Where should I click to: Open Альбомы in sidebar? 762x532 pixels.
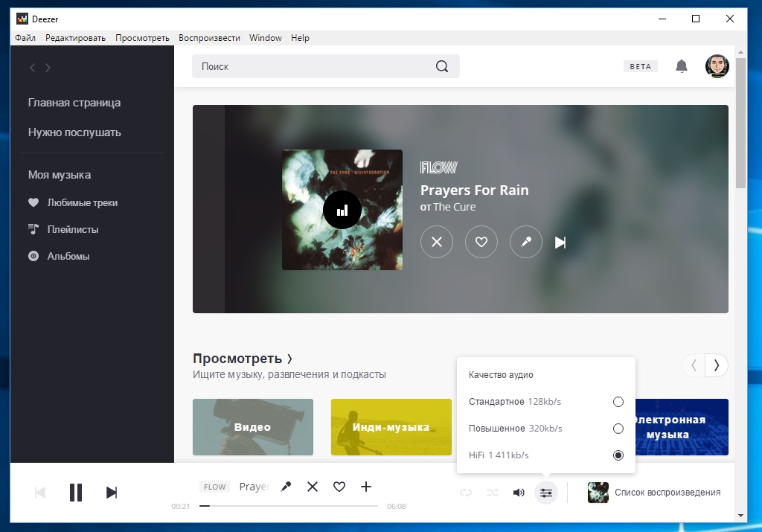tap(59, 256)
